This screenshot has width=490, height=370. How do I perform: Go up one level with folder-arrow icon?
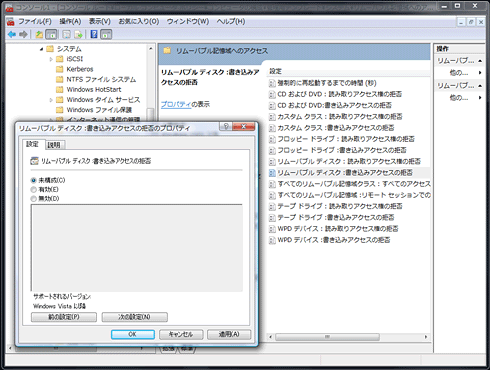pyautogui.click(x=39, y=34)
